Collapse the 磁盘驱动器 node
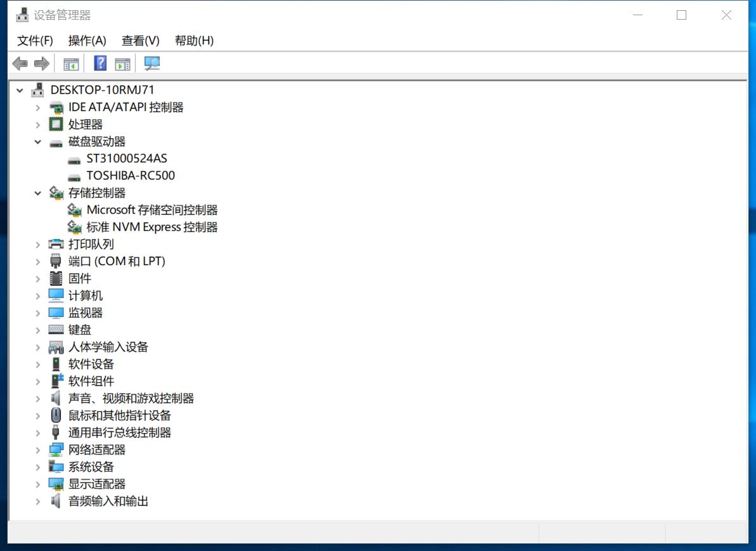Viewport: 756px width, 551px height. tap(37, 141)
